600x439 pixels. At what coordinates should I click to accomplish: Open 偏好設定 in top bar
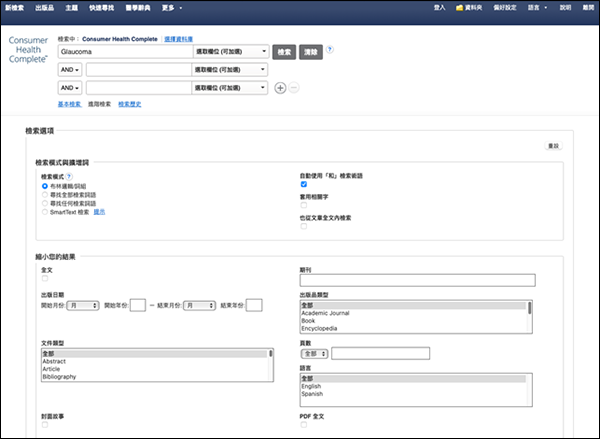[x=505, y=8]
